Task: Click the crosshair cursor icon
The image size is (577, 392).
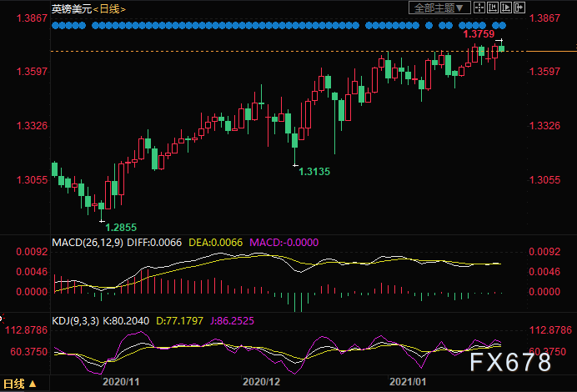Action: (479, 8)
